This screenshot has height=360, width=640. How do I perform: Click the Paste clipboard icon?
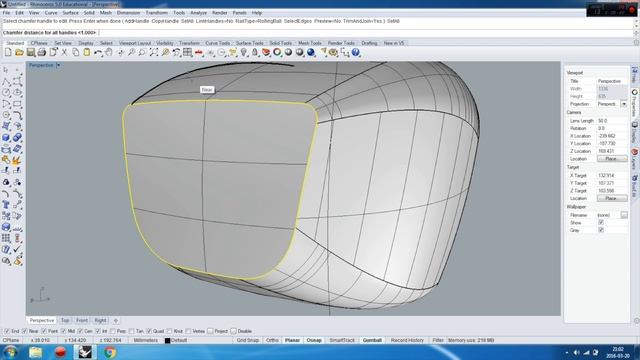[x=87, y=52]
